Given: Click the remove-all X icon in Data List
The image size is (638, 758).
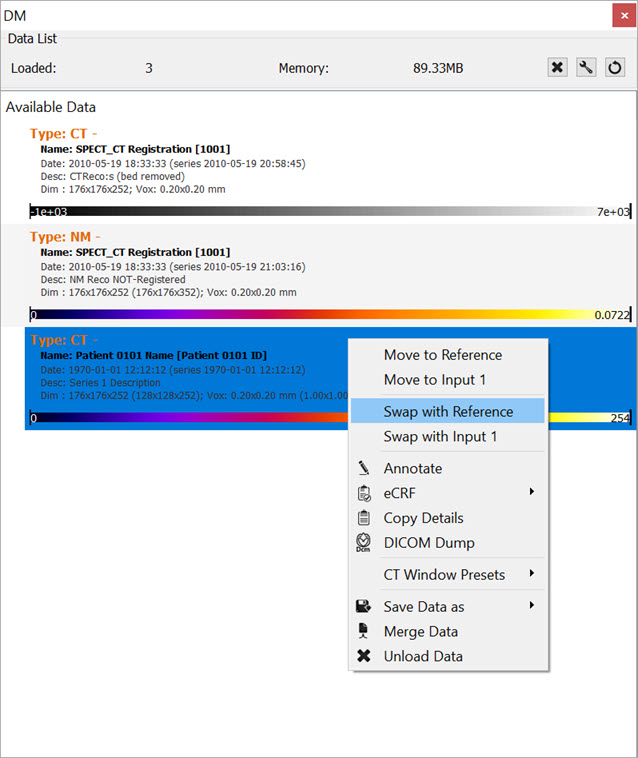Looking at the screenshot, I should pos(558,68).
